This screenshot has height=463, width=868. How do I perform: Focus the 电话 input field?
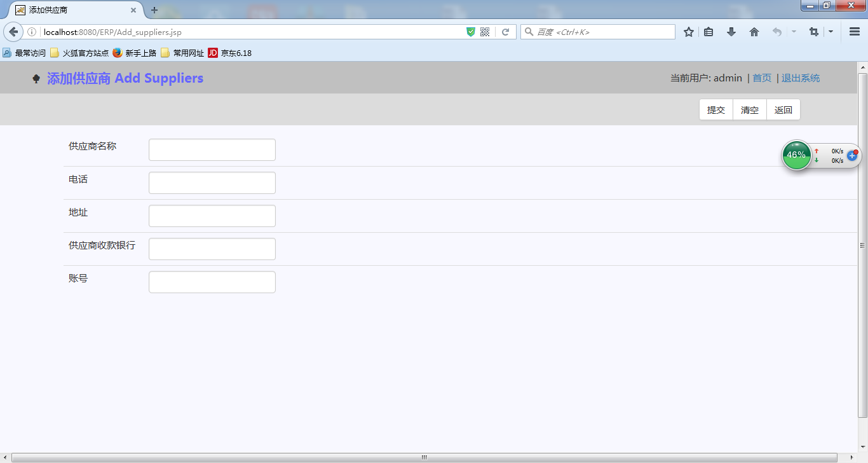[x=212, y=183]
